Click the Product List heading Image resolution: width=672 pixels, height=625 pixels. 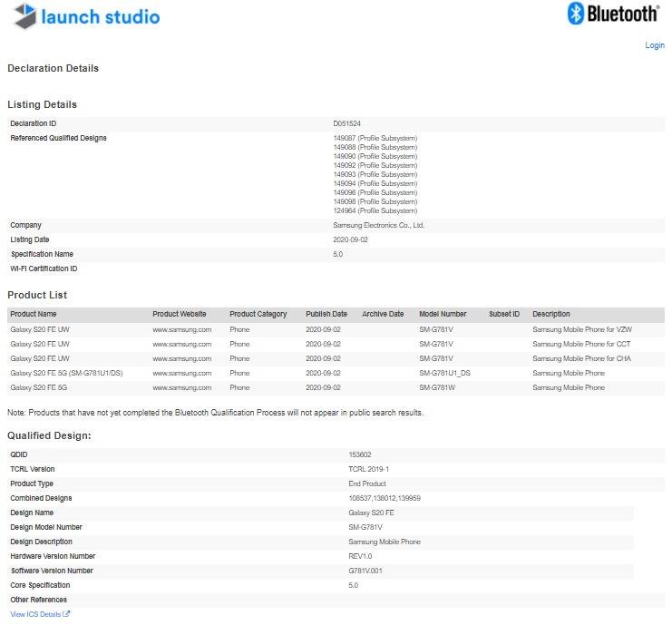coord(37,295)
